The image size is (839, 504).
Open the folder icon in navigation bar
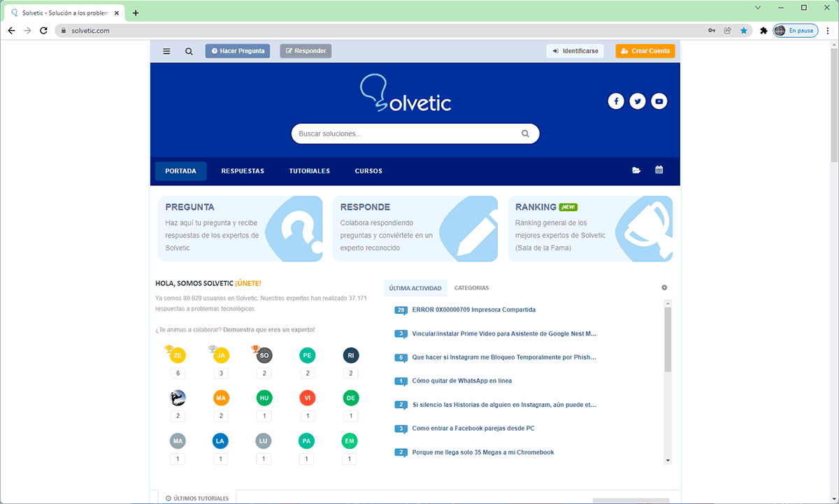pyautogui.click(x=636, y=170)
